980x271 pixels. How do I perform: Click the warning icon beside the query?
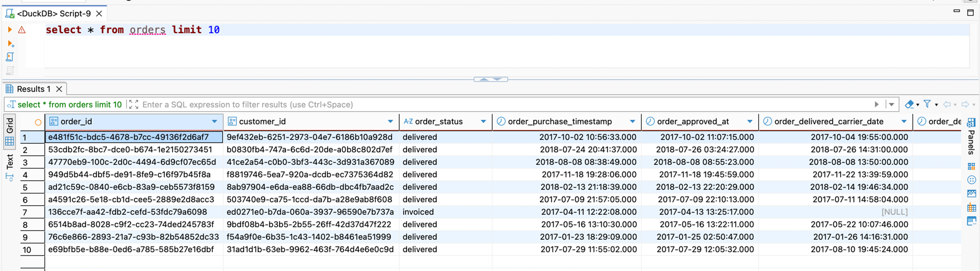[x=22, y=30]
